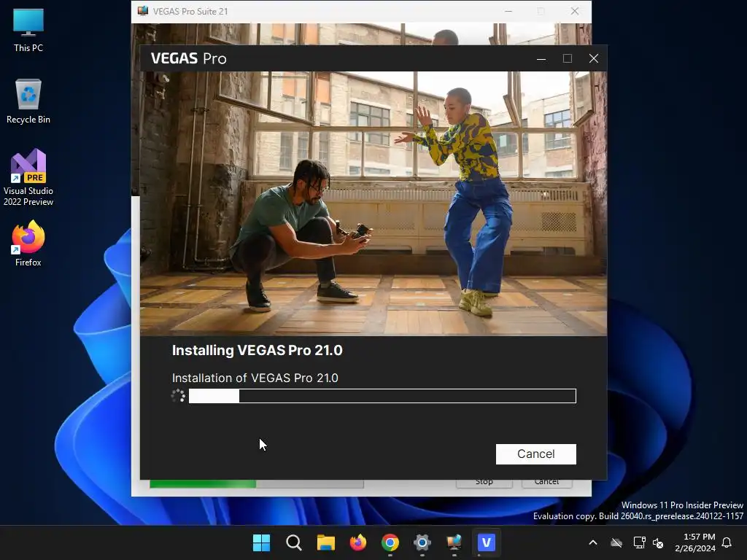Cancel the VEGAS Pro 21.0 installation
Viewport: 747px width, 560px height.
[535, 454]
